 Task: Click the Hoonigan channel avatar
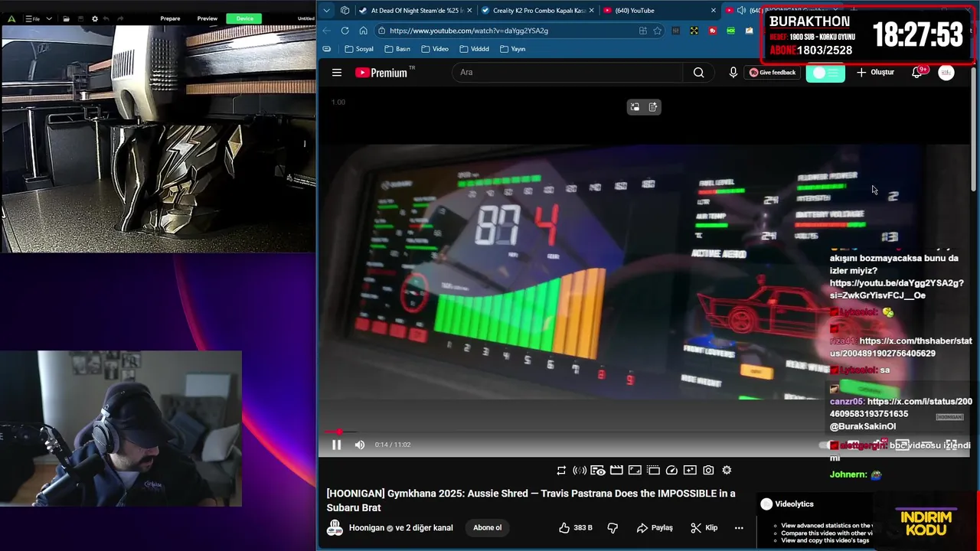[x=335, y=527]
